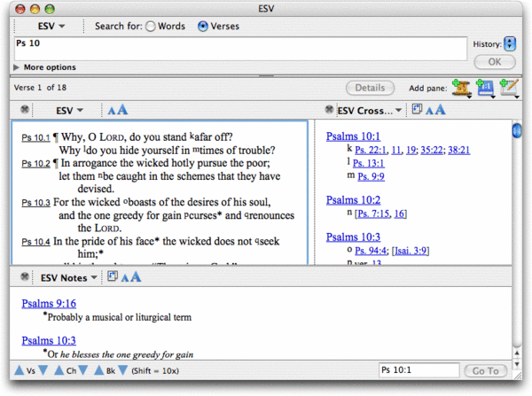Open the Psalms 9:16 note link

coord(49,304)
